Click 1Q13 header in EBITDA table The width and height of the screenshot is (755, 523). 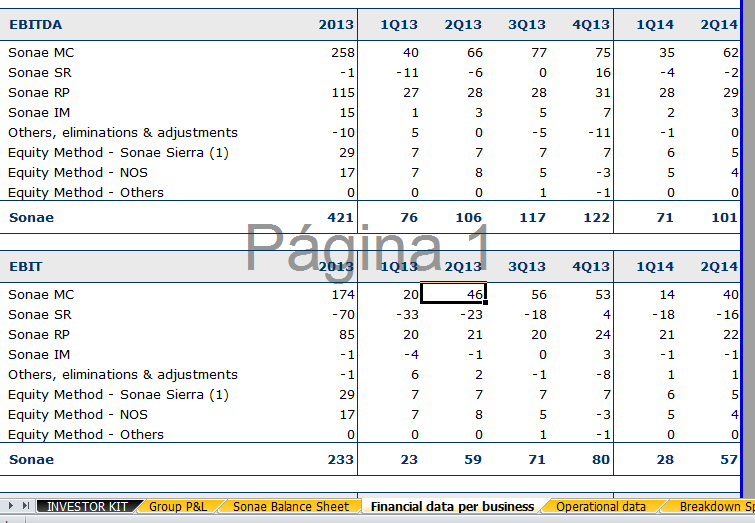point(399,25)
